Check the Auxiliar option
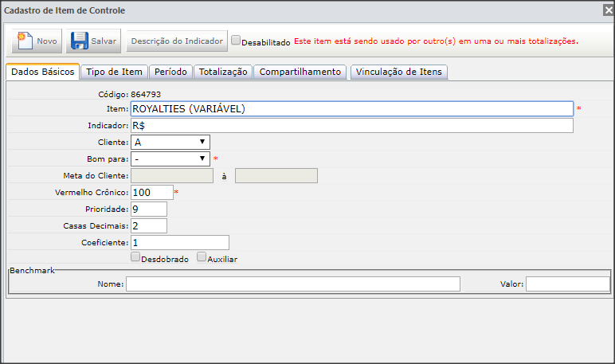 202,257
